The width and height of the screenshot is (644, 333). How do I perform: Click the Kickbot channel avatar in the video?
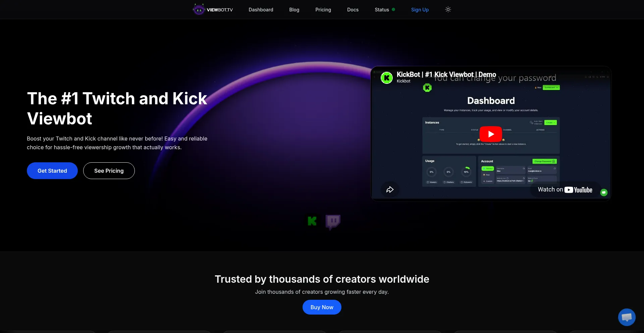click(x=387, y=78)
